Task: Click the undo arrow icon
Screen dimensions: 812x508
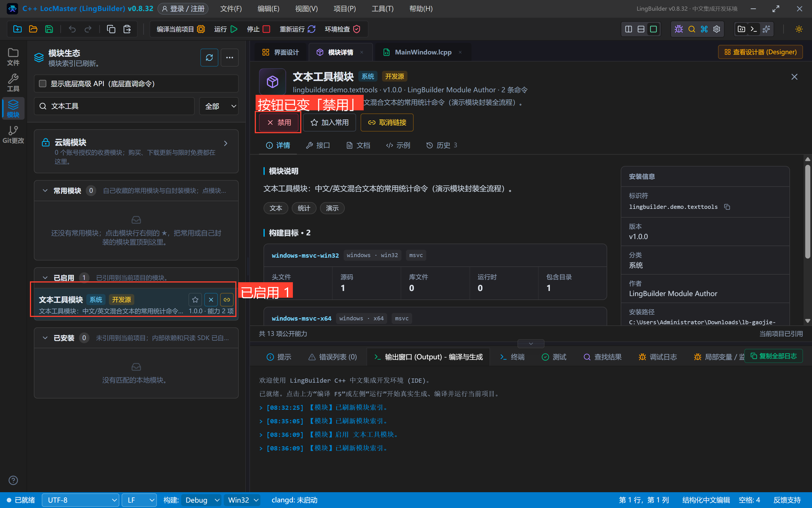Action: pyautogui.click(x=72, y=29)
